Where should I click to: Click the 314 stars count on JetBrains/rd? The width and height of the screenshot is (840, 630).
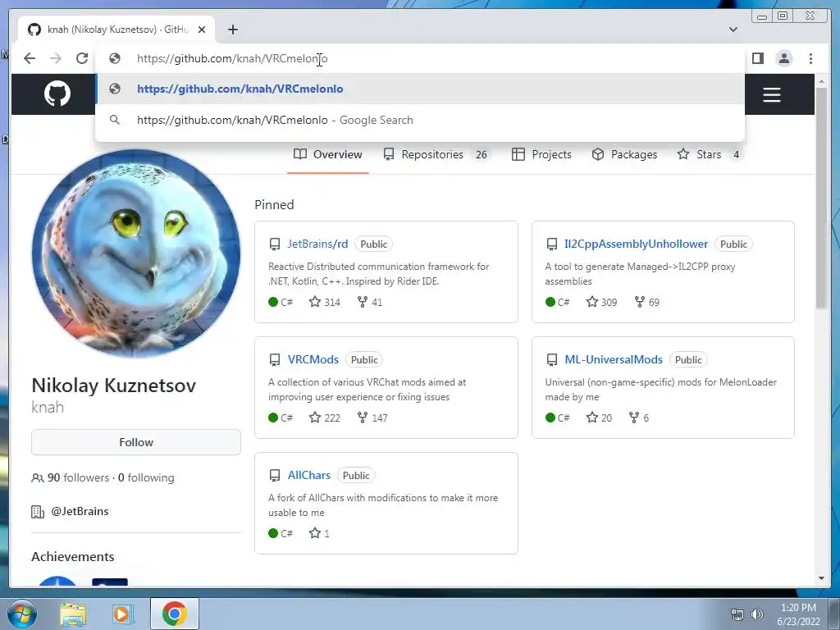click(325, 302)
